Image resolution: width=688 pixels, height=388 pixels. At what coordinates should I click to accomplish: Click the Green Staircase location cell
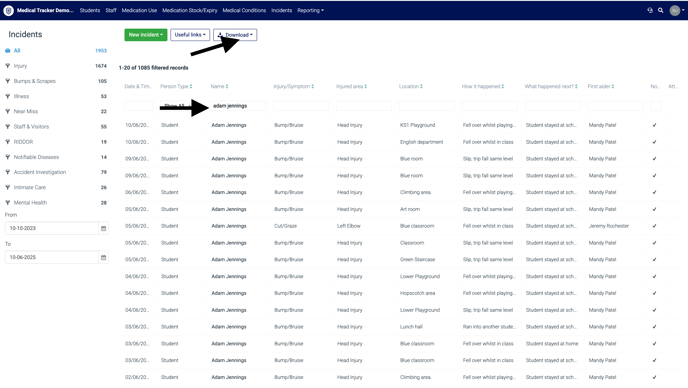coord(418,260)
